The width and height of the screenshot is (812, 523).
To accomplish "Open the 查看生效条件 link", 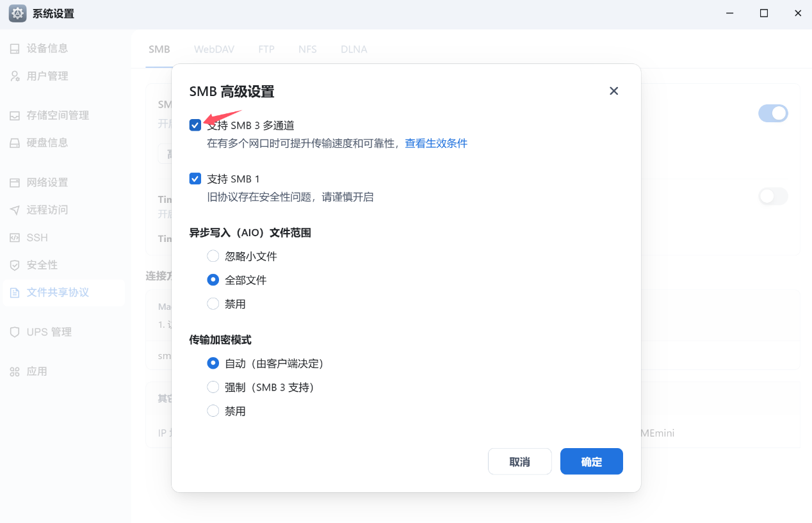I will (x=436, y=143).
